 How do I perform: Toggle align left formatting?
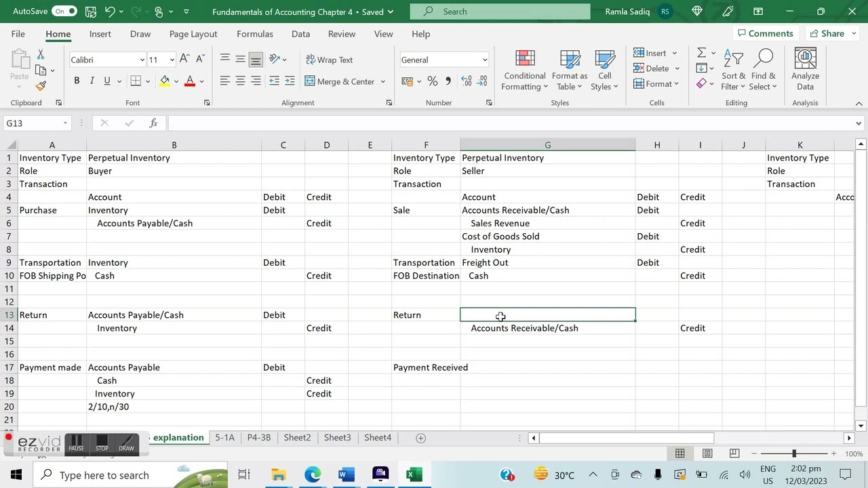pos(224,81)
